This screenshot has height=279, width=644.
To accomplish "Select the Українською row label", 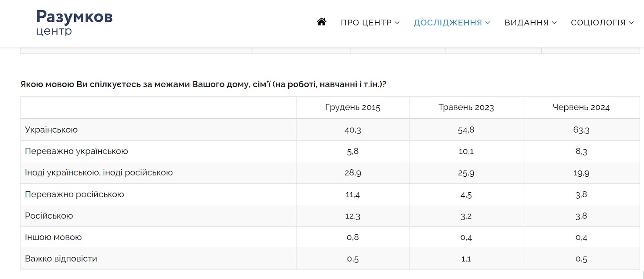I will (x=51, y=130).
